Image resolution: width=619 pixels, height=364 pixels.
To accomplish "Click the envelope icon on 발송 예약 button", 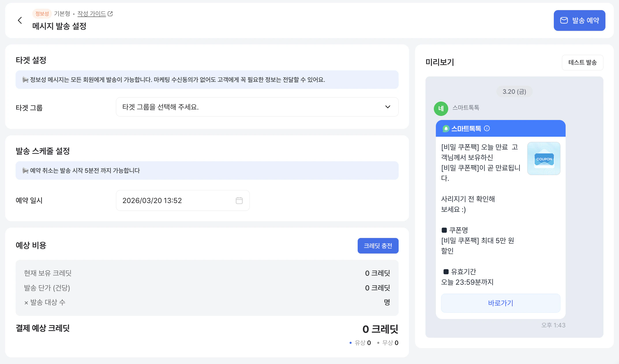I will [x=564, y=20].
